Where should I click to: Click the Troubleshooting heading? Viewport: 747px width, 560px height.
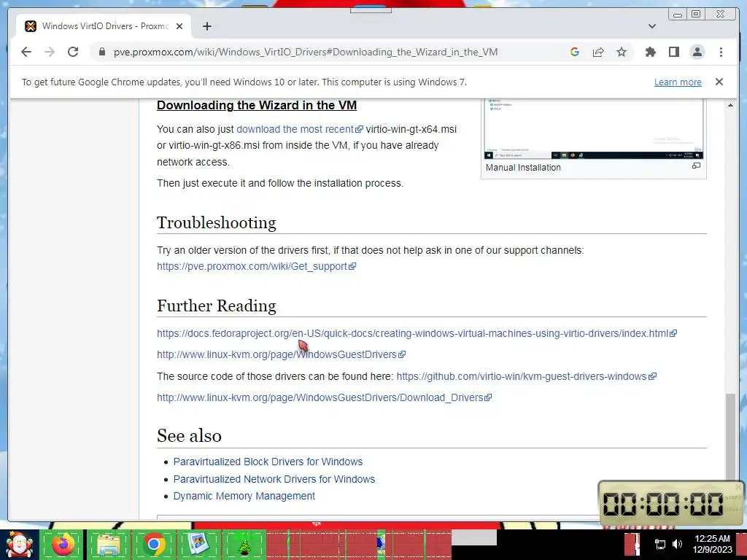tap(216, 222)
